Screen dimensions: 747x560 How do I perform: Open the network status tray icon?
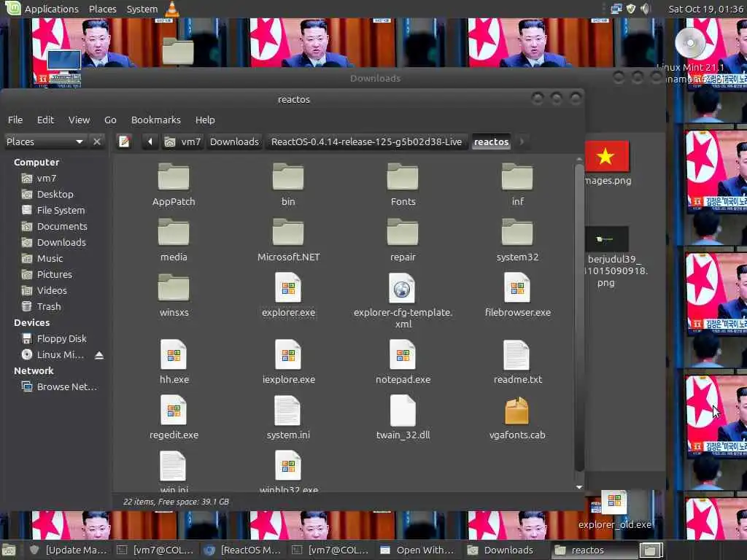[x=616, y=9]
